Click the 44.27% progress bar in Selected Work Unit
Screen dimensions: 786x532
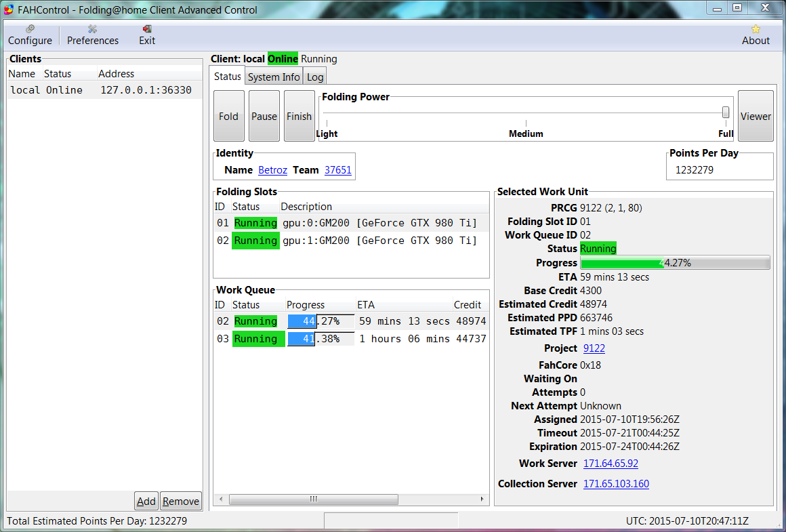pos(675,263)
